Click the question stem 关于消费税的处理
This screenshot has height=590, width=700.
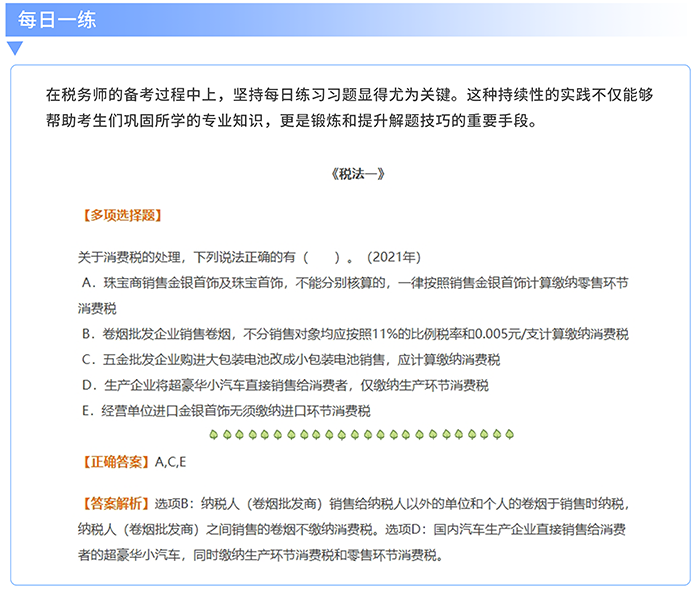coord(188,257)
